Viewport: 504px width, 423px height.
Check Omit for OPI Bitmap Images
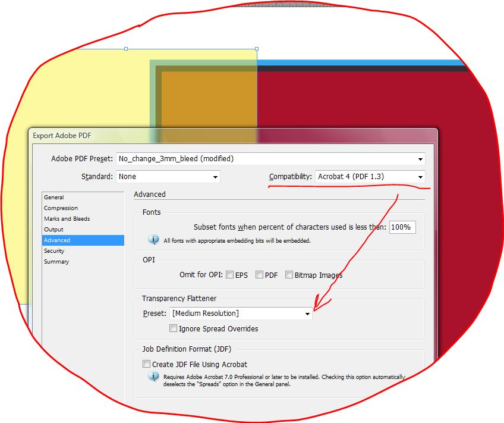tap(289, 275)
